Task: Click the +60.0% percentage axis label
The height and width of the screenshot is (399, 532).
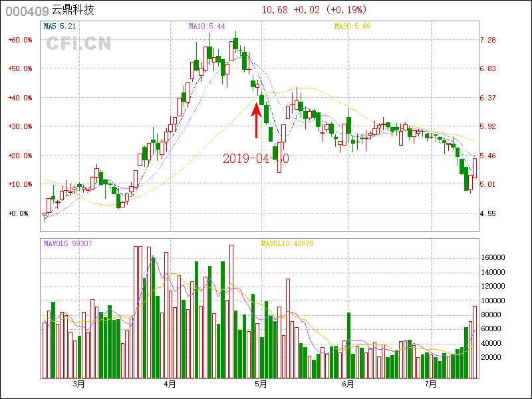Action: pyautogui.click(x=20, y=40)
